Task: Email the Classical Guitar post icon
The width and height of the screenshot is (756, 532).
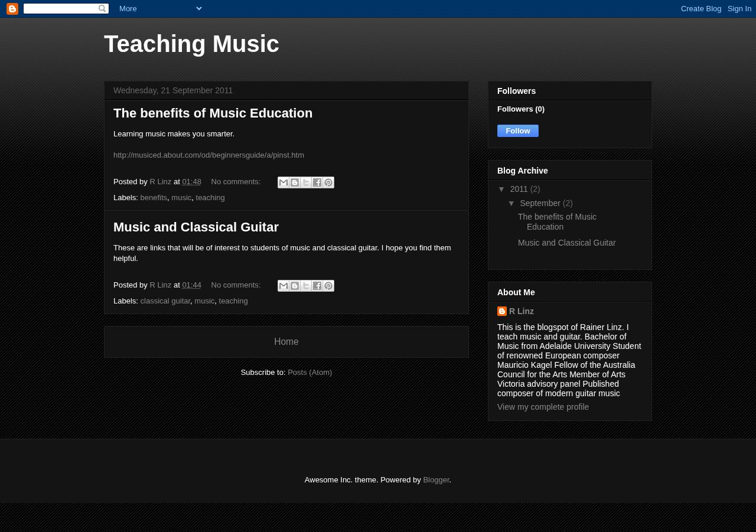Action: (283, 286)
